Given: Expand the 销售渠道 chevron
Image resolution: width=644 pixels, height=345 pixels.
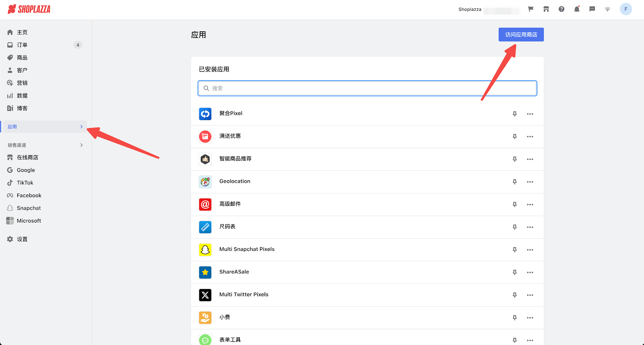Looking at the screenshot, I should [81, 145].
